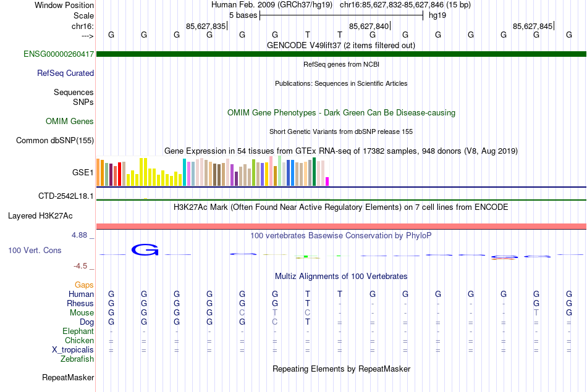Click the CTD-2542L18.1 track label
This screenshot has width=587, height=392.
66,196
